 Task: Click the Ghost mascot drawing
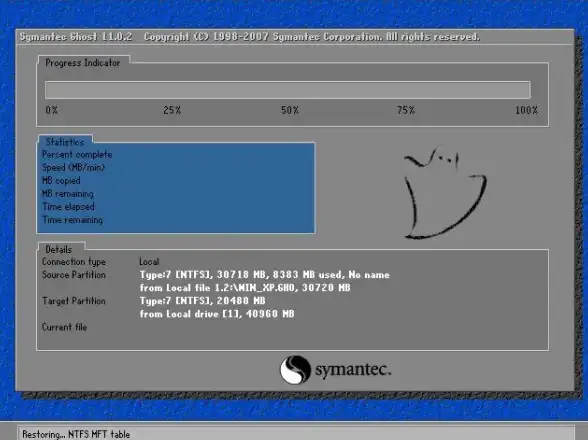[x=445, y=193]
